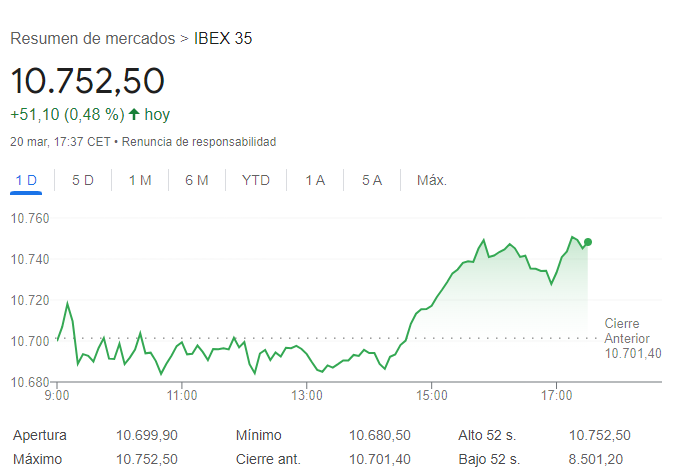Click the Apertura value 10.699,90
The height and width of the screenshot is (476, 690).
tap(147, 436)
